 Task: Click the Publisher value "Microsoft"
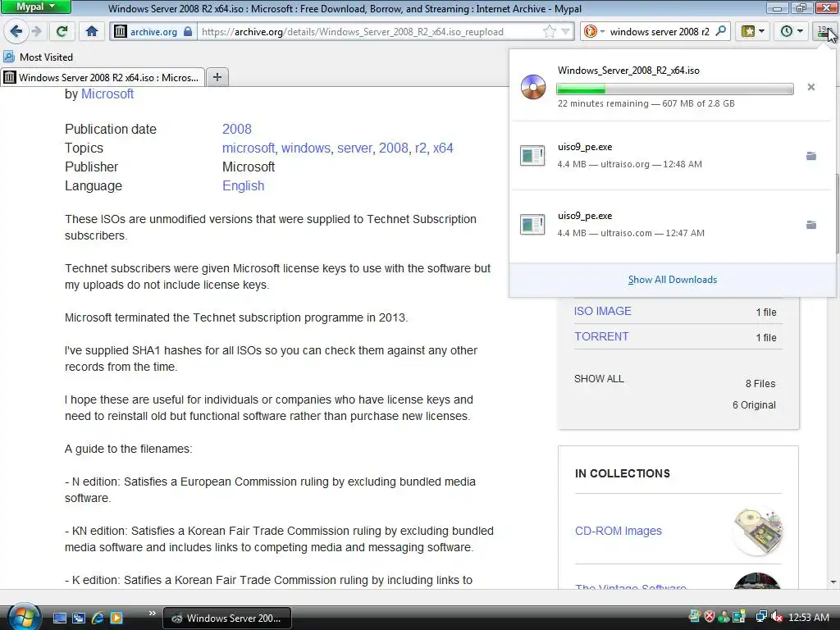pyautogui.click(x=249, y=167)
